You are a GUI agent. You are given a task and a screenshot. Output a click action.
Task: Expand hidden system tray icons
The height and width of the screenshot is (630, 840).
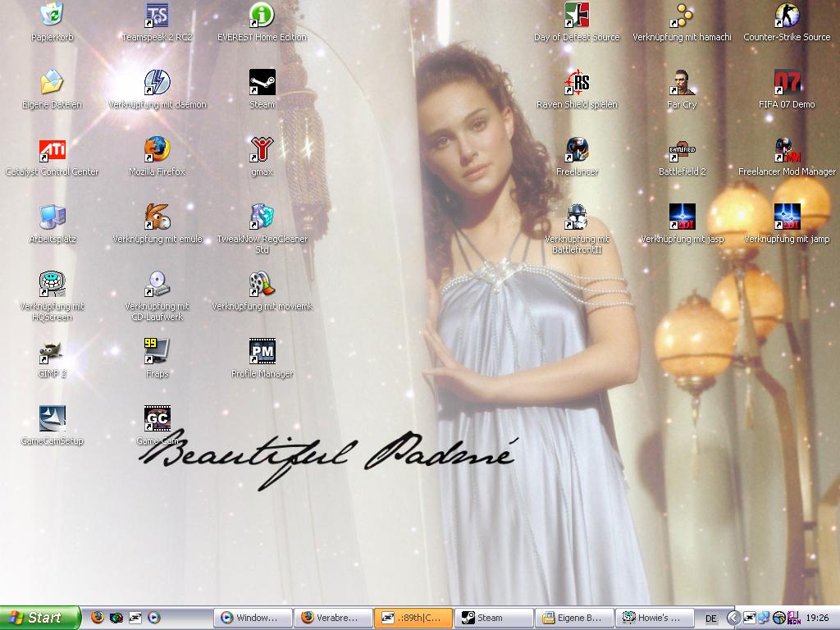click(733, 618)
